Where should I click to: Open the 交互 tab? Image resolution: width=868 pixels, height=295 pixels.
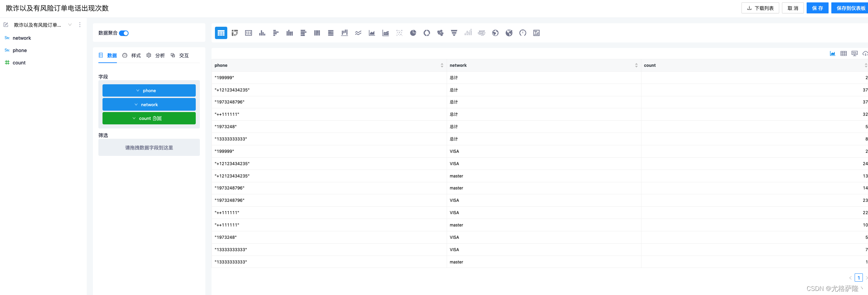point(180,56)
